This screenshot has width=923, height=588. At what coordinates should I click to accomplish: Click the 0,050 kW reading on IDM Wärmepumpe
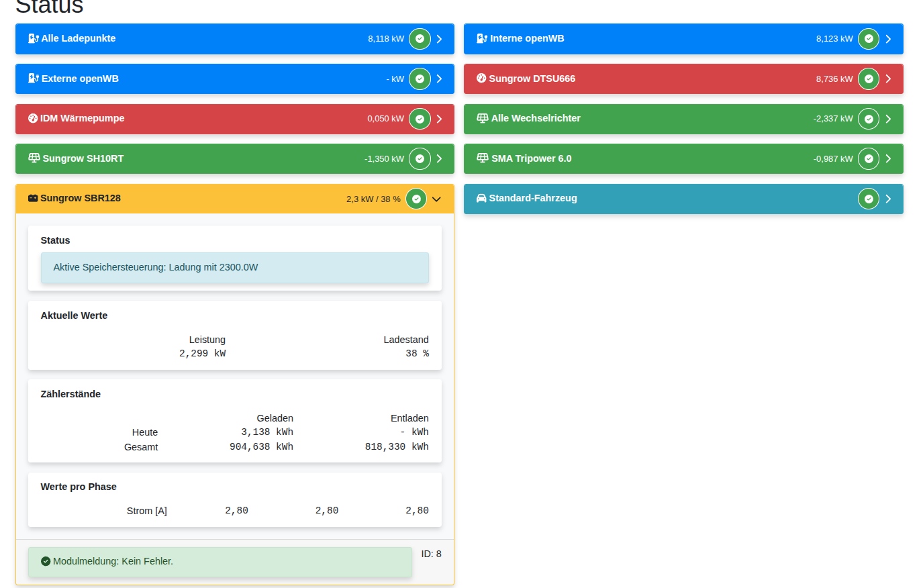point(385,119)
